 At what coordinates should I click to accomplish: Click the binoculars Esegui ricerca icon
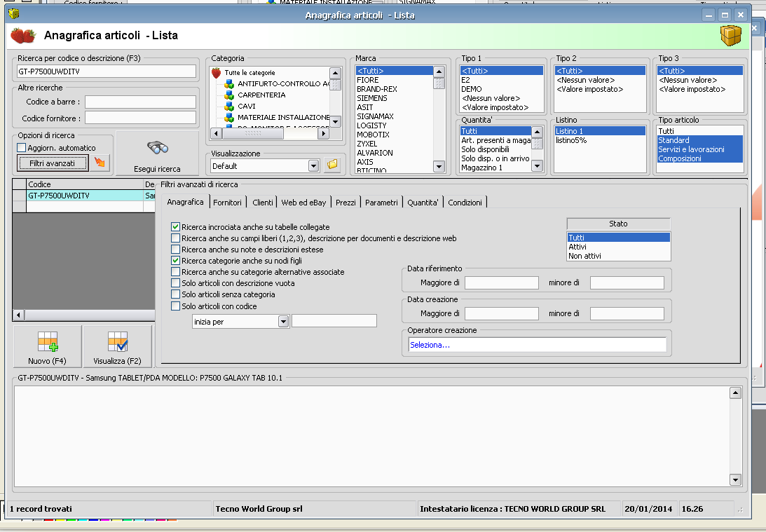click(157, 148)
